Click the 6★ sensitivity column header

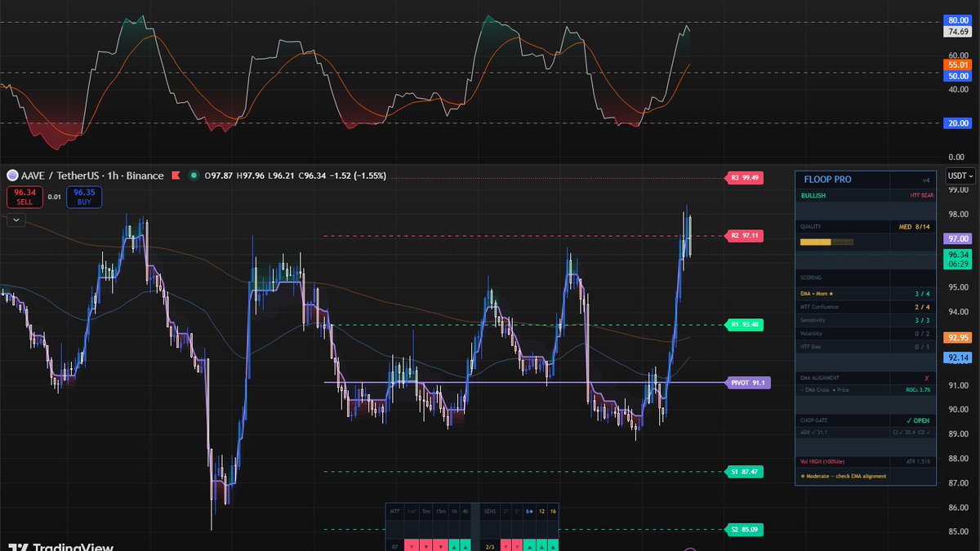pos(529,511)
